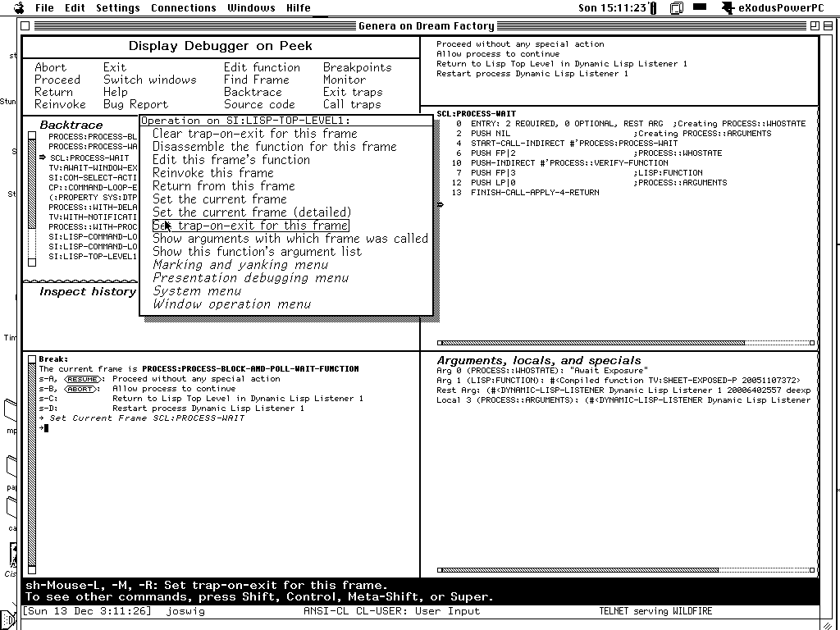Open the File menu

[x=44, y=7]
